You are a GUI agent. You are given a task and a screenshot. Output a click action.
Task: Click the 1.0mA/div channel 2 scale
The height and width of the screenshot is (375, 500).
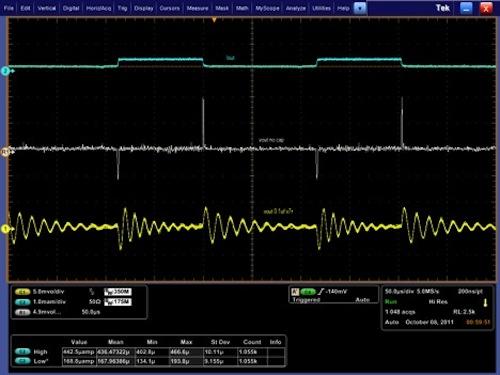pos(49,302)
